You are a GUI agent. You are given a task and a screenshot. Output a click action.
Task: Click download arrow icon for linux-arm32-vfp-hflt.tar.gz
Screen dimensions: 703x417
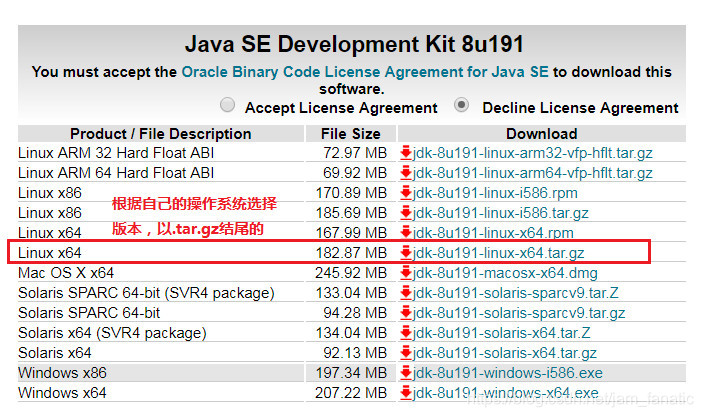406,153
